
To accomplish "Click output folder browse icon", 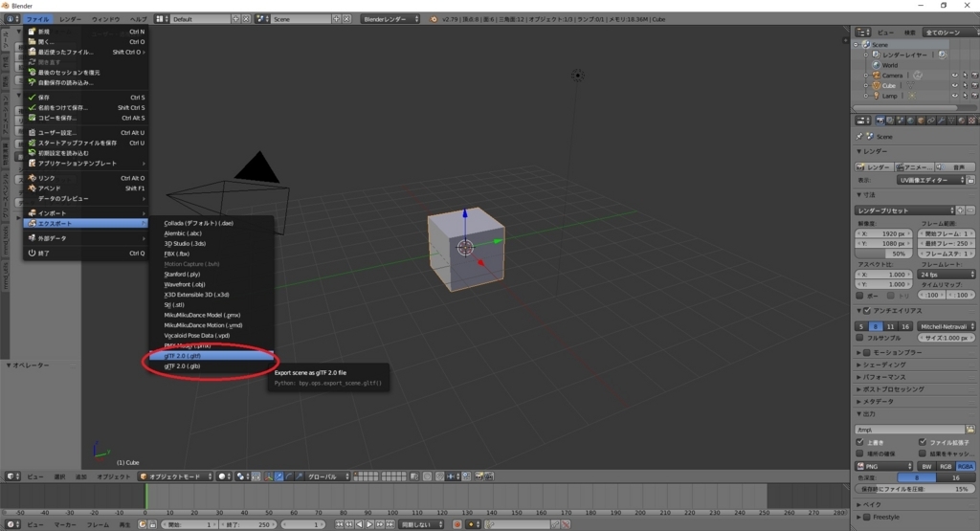I will pyautogui.click(x=970, y=430).
